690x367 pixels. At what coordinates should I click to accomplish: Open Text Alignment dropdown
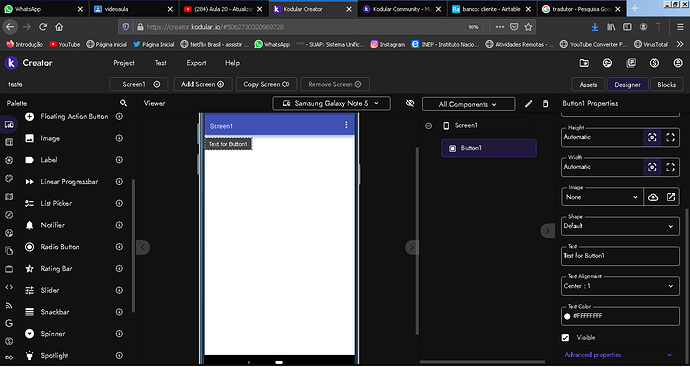(620, 286)
